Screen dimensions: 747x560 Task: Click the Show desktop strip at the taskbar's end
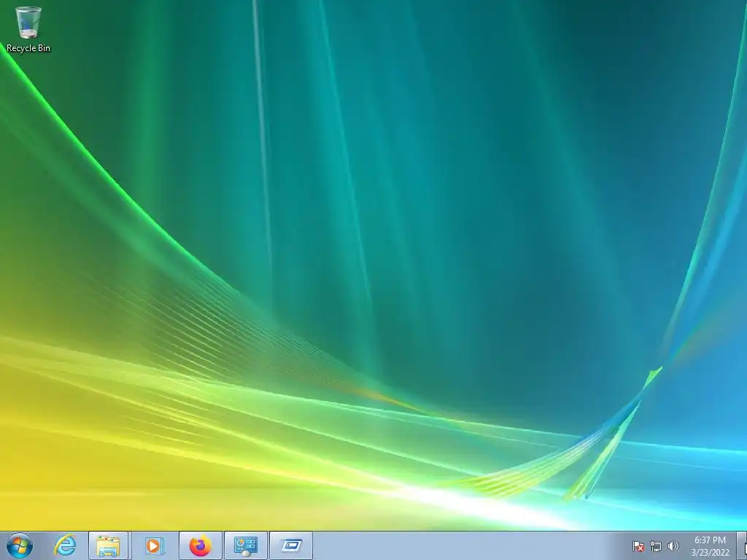click(742, 545)
